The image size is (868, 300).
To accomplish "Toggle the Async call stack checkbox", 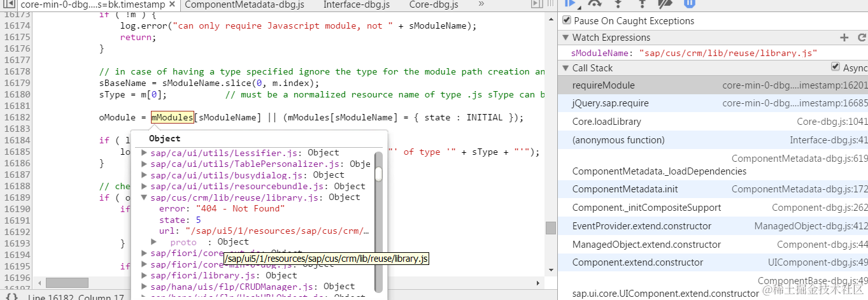I will pyautogui.click(x=836, y=67).
